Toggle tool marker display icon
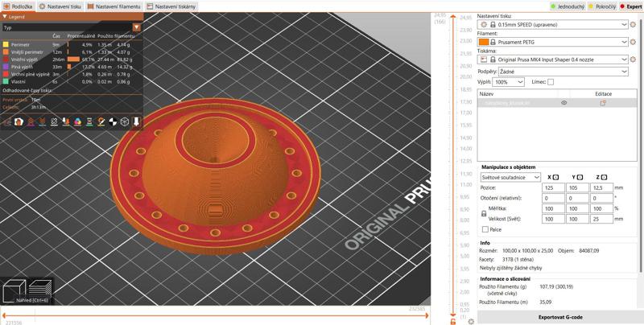The height and width of the screenshot is (325, 644). tap(137, 122)
